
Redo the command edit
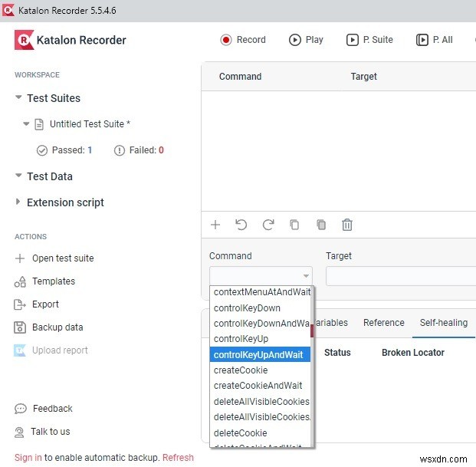(x=268, y=225)
